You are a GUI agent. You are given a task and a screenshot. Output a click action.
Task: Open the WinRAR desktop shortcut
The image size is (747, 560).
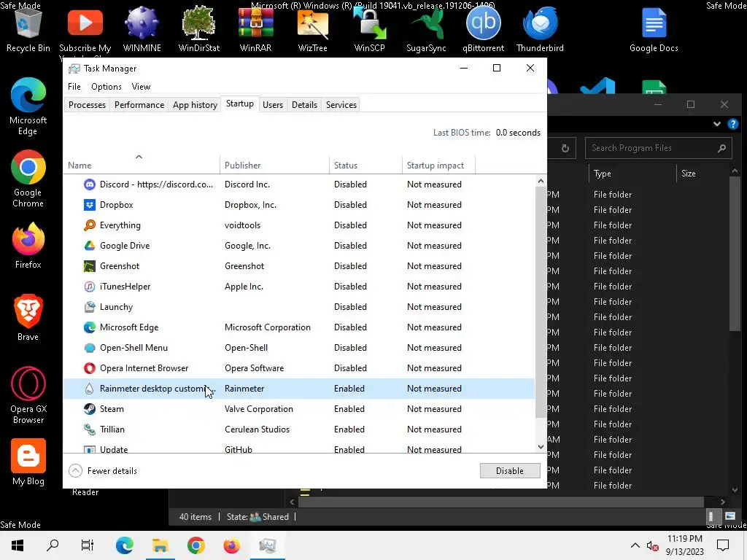tap(255, 28)
